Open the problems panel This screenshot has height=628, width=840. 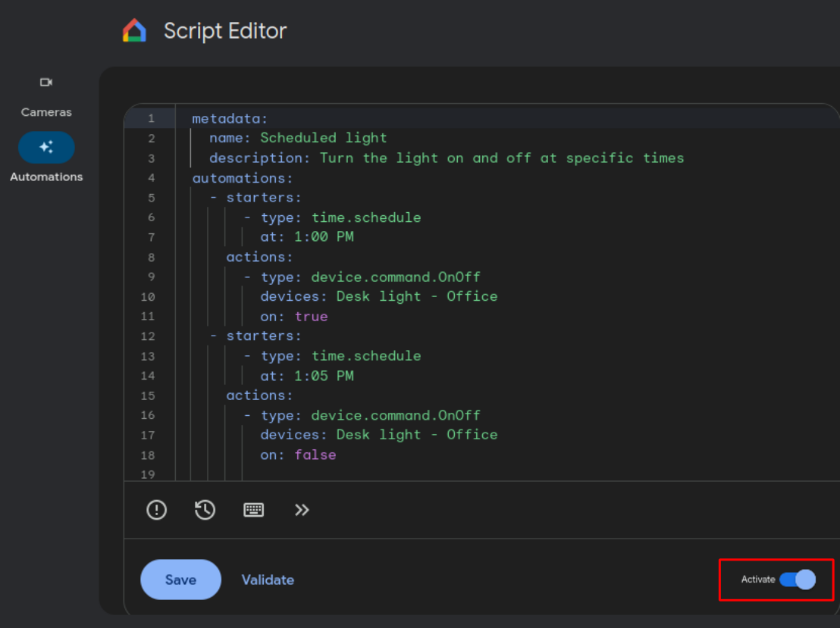[x=156, y=510]
